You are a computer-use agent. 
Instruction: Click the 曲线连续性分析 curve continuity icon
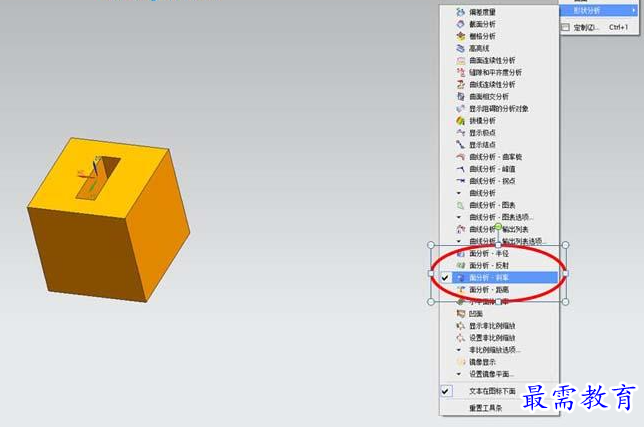460,85
